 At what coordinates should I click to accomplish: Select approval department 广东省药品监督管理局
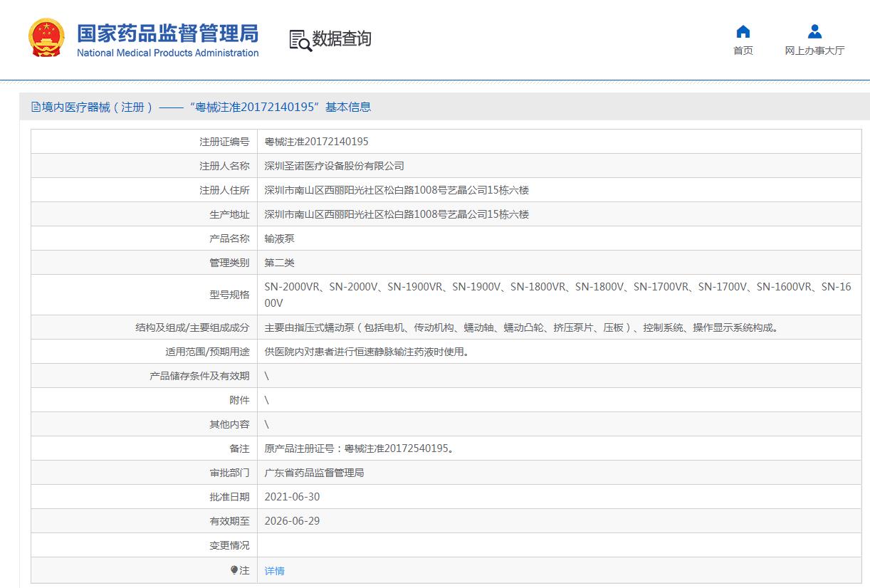(314, 473)
